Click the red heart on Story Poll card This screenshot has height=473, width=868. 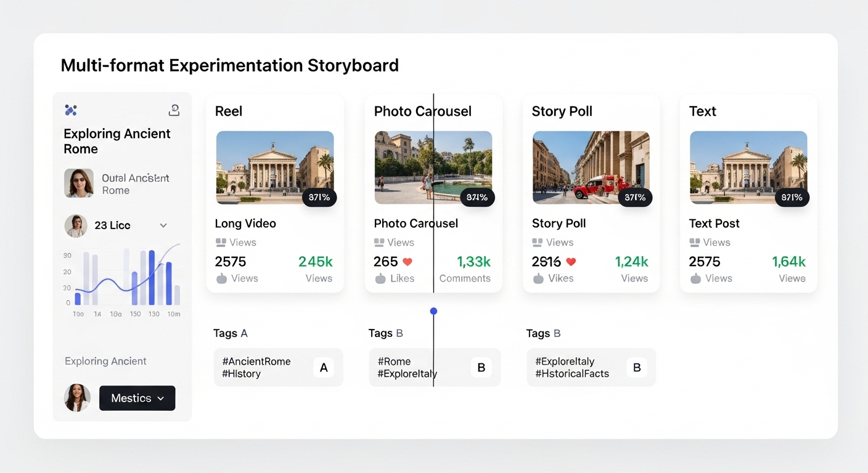pyautogui.click(x=571, y=262)
